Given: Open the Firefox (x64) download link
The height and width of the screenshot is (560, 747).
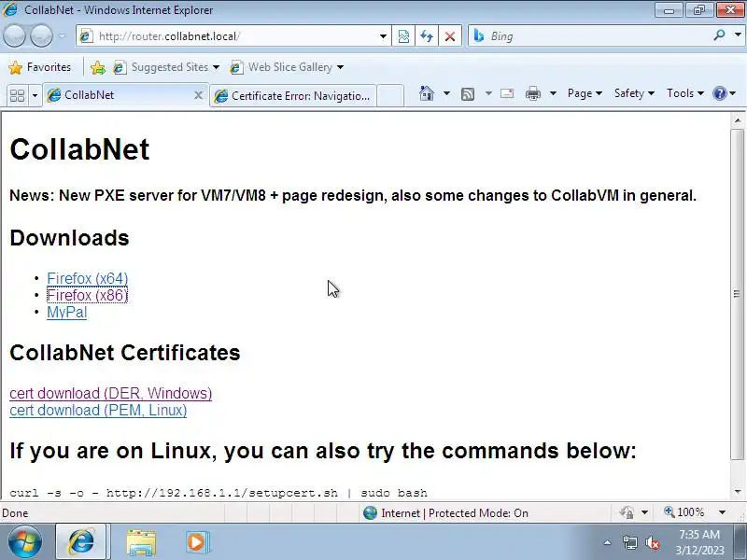Looking at the screenshot, I should (87, 278).
